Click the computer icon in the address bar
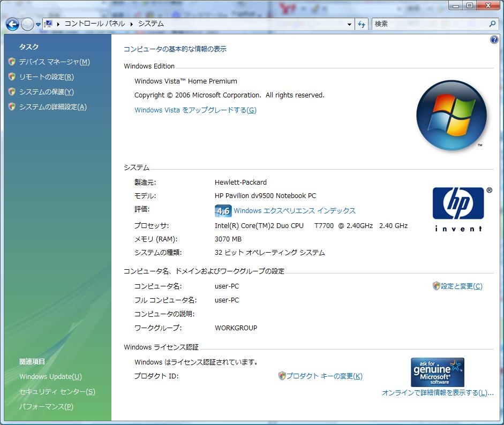This screenshot has width=504, height=425. [49, 24]
